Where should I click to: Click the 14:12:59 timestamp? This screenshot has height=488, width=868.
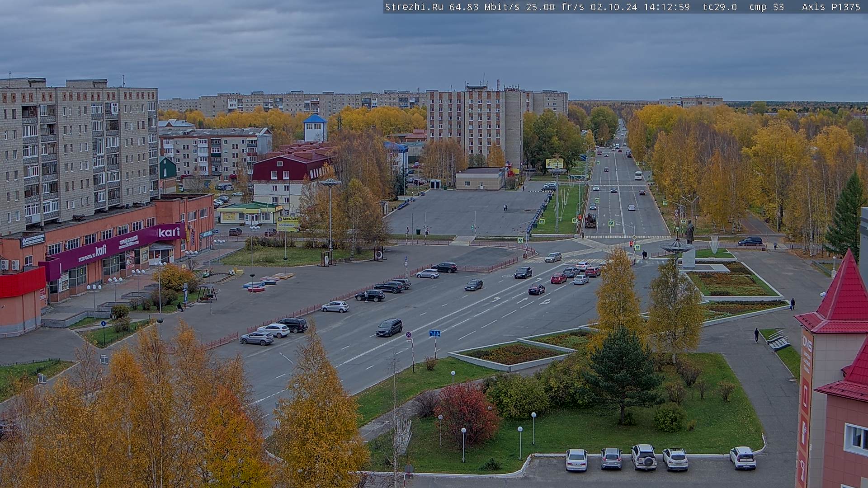[667, 7]
